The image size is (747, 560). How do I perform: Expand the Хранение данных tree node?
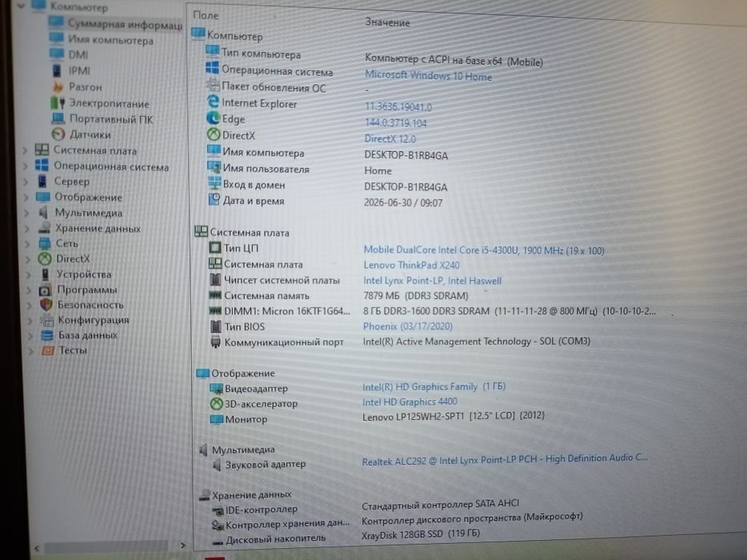[27, 229]
